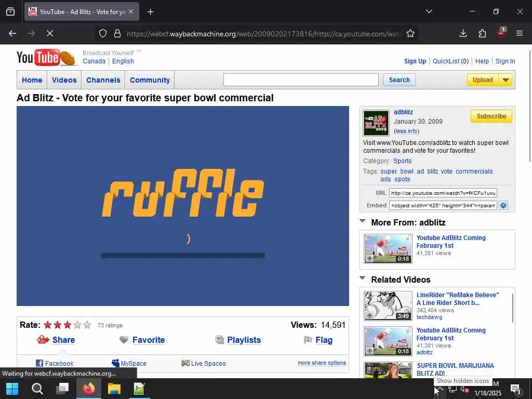Open embed customize gear icon
Screen dimensions: 532x399
[x=503, y=205]
